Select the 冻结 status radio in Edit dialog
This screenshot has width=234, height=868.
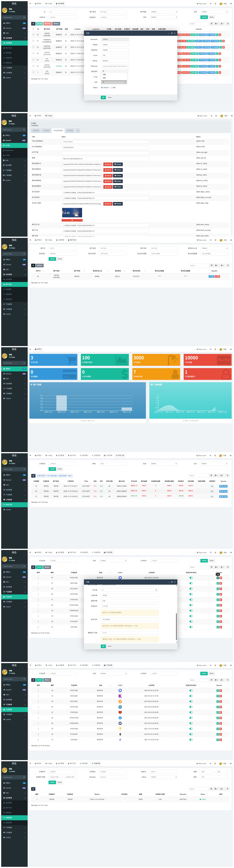pos(111,88)
